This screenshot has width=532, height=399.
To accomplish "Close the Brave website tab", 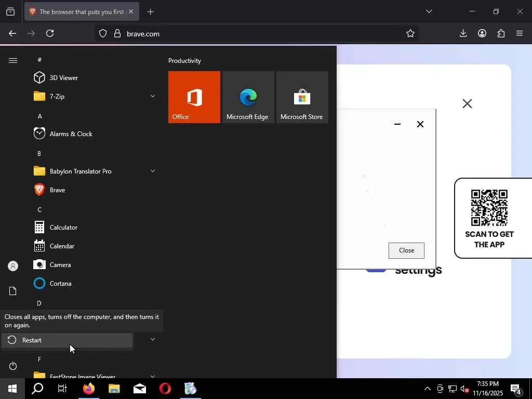I will tap(131, 11).
